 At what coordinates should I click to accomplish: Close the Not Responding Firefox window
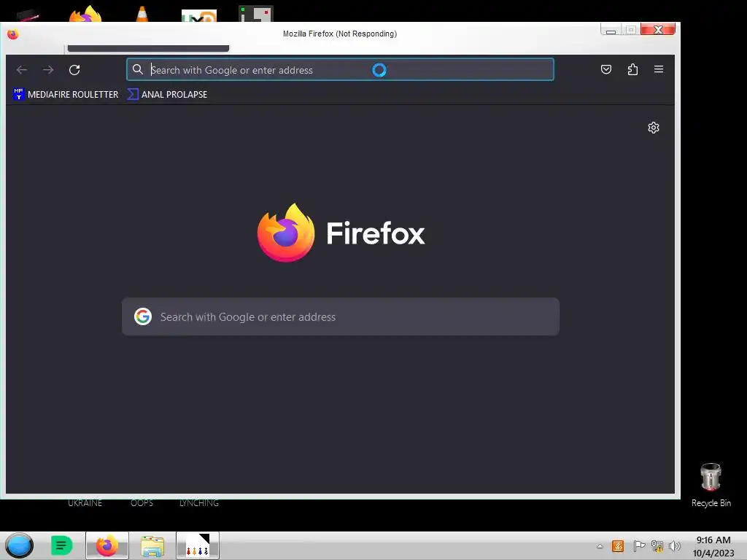[658, 29]
